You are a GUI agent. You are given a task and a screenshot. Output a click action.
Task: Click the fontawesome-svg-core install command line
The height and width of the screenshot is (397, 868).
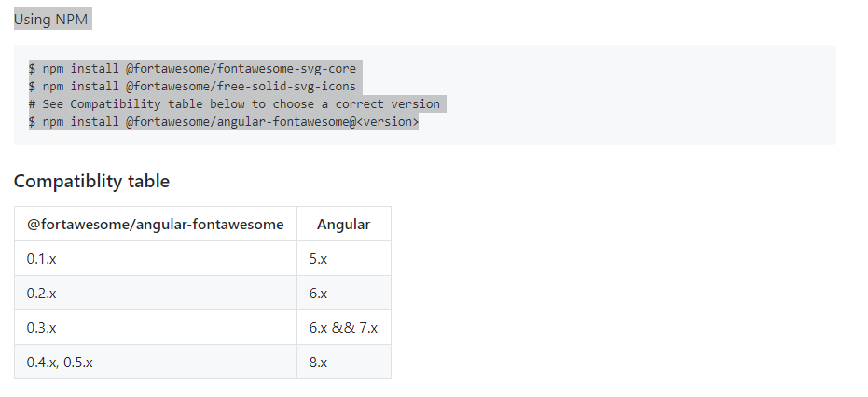pyautogui.click(x=193, y=69)
